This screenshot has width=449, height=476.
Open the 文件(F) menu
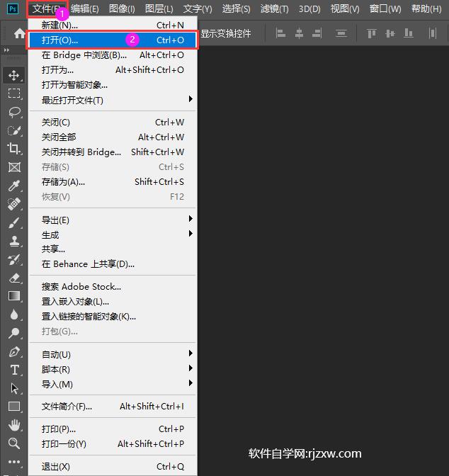click(47, 9)
